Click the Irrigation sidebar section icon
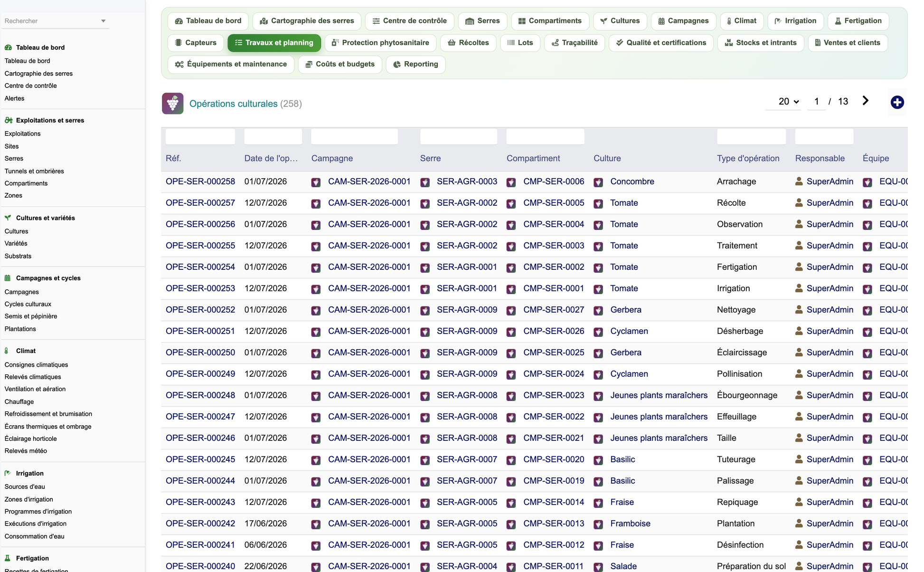 (8, 473)
